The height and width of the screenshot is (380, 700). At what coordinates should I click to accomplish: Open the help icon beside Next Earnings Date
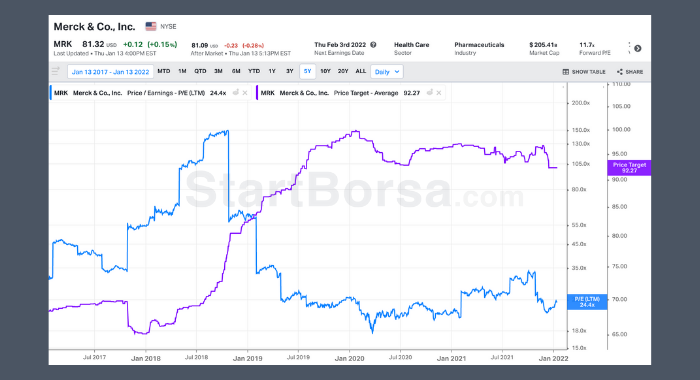[373, 45]
